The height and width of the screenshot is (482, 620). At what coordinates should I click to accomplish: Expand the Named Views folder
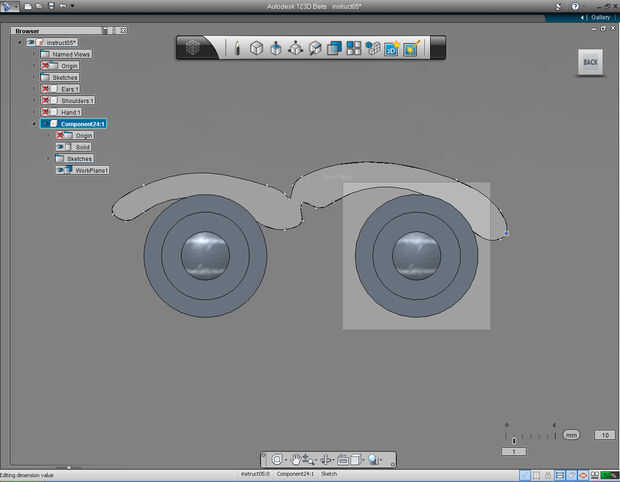[33, 54]
